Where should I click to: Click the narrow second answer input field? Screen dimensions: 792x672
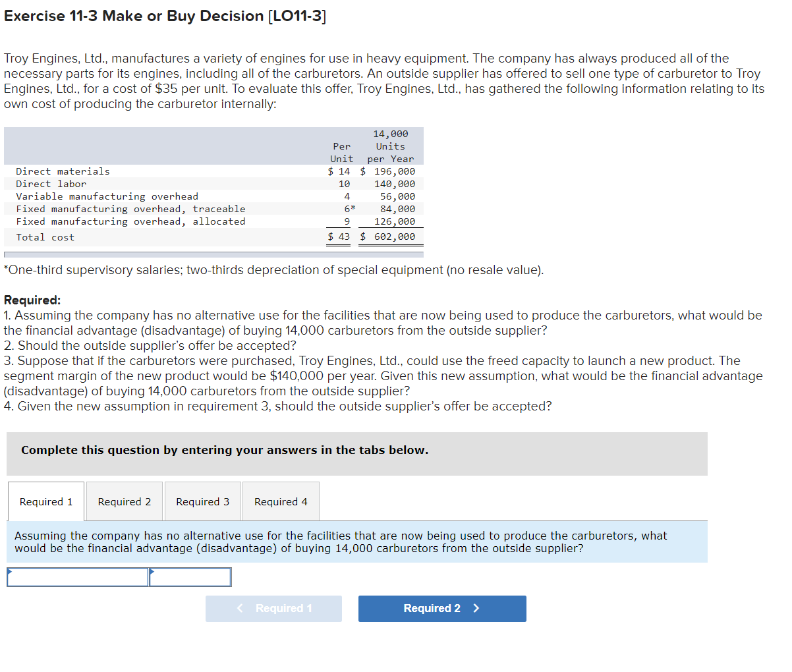(190, 577)
